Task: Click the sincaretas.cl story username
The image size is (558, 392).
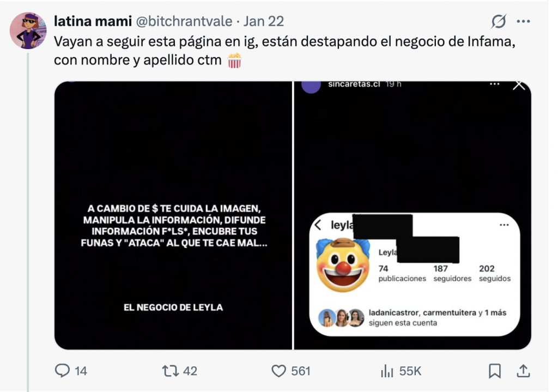Action: pos(354,84)
